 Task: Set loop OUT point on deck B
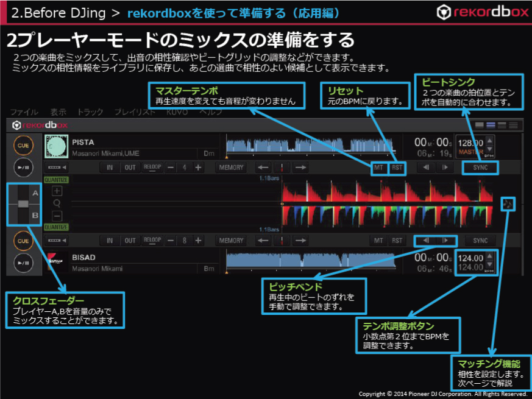pos(130,241)
